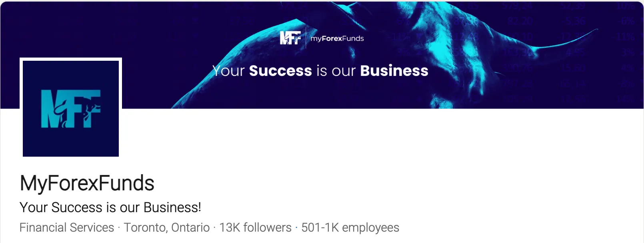
Task: Open the 501-1K employees link
Action: (x=350, y=227)
